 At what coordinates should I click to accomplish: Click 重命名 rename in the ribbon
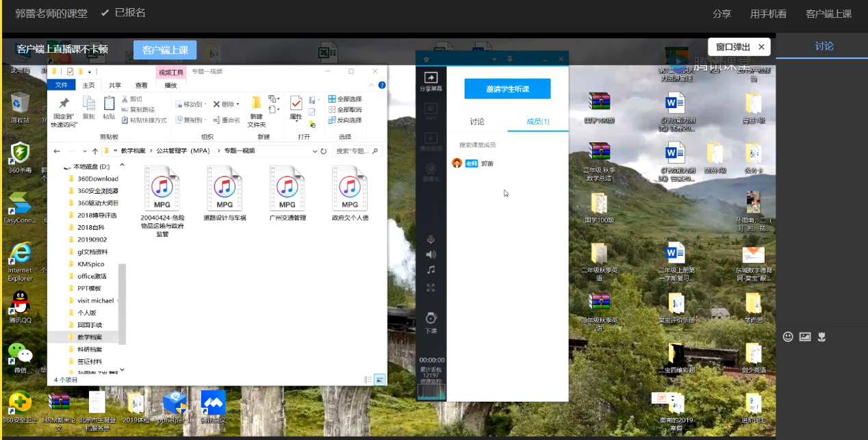pyautogui.click(x=227, y=120)
